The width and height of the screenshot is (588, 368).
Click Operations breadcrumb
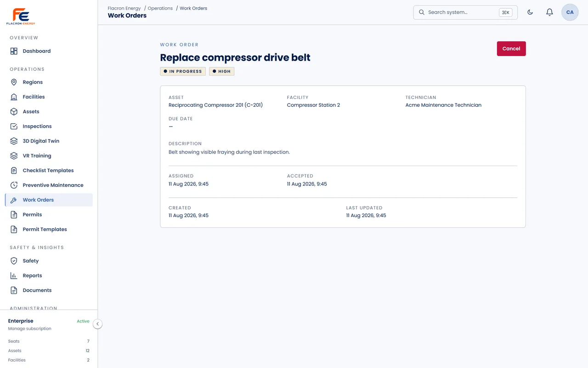[160, 8]
